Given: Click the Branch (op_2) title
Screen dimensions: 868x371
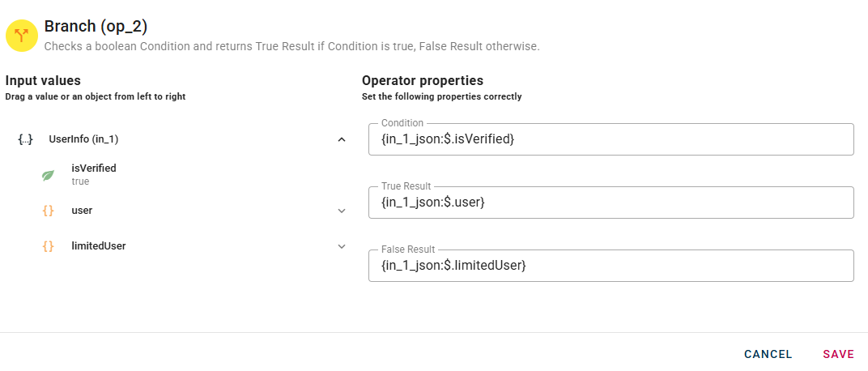Looking at the screenshot, I should pyautogui.click(x=96, y=27).
